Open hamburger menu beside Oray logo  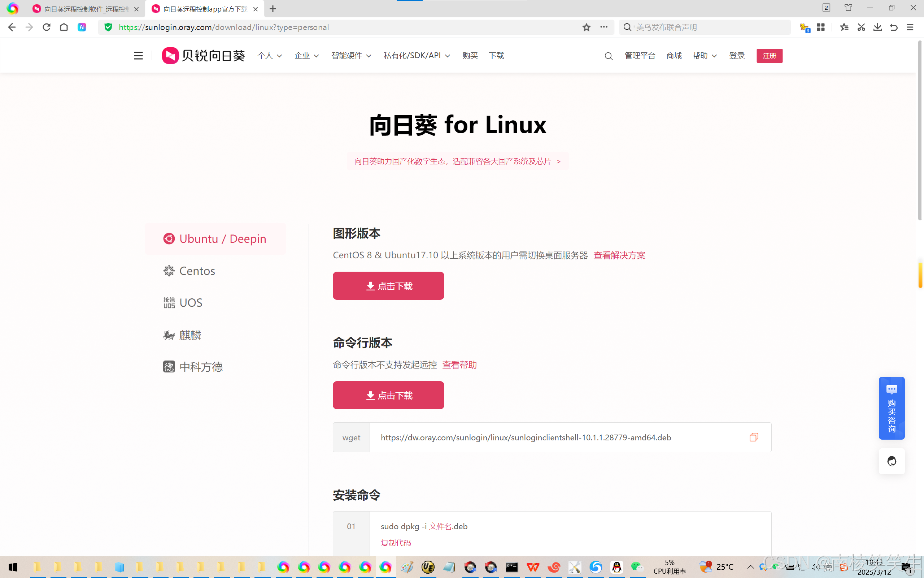click(x=138, y=56)
